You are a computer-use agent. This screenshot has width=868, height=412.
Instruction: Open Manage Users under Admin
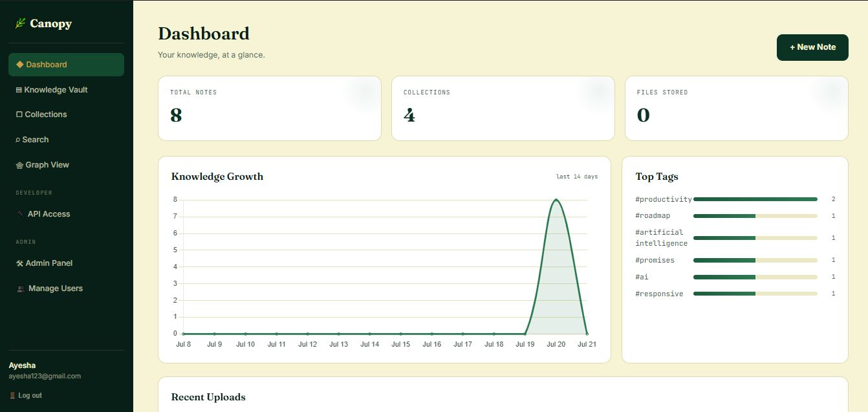66,288
